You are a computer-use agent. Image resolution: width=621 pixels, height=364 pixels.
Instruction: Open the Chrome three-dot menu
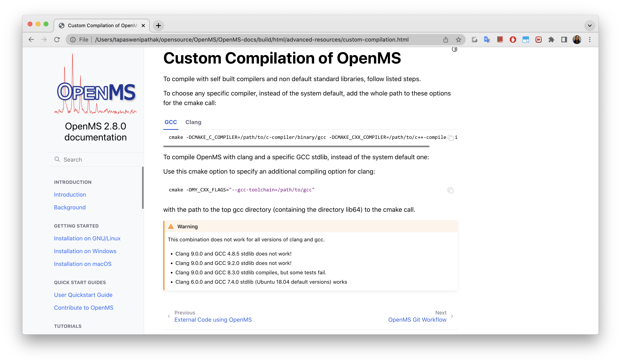pos(590,40)
